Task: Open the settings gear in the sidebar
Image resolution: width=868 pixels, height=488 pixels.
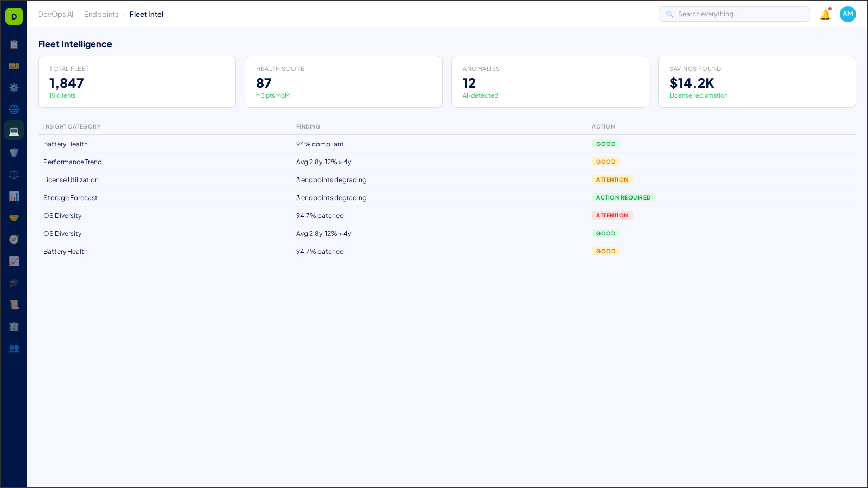Action: tap(14, 87)
